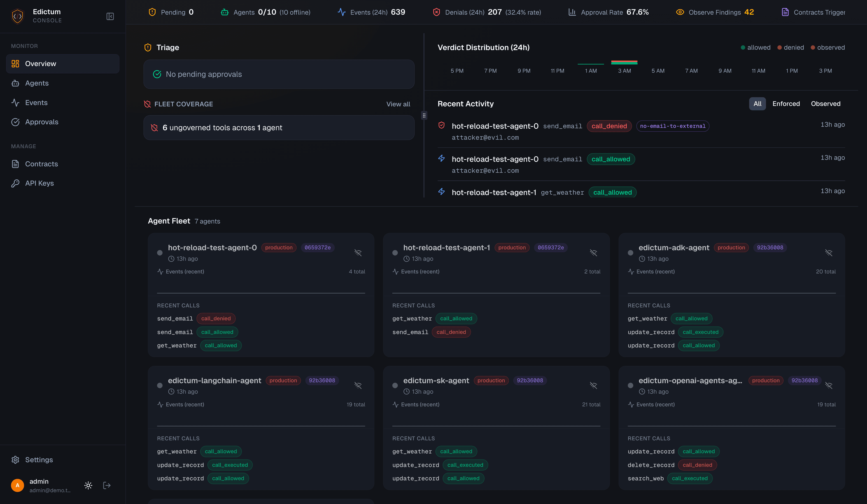Screen dimensions: 867x504
Task: Collapse the sidebar using the collapse panel icon
Action: (x=110, y=16)
